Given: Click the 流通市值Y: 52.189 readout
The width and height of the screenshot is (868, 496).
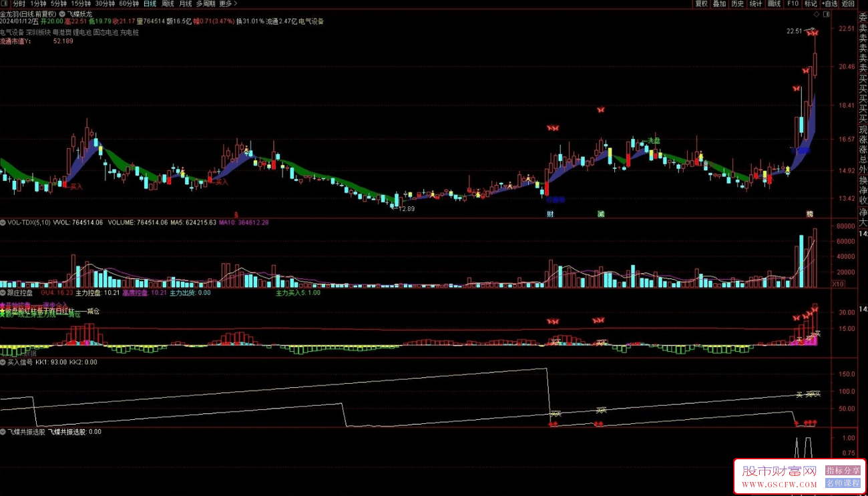Looking at the screenshot, I should click(37, 41).
